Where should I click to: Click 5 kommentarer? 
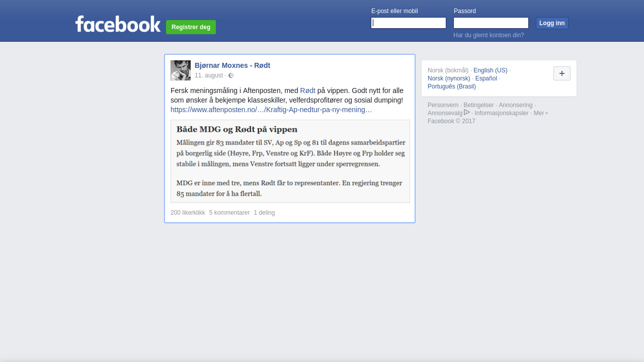(229, 213)
